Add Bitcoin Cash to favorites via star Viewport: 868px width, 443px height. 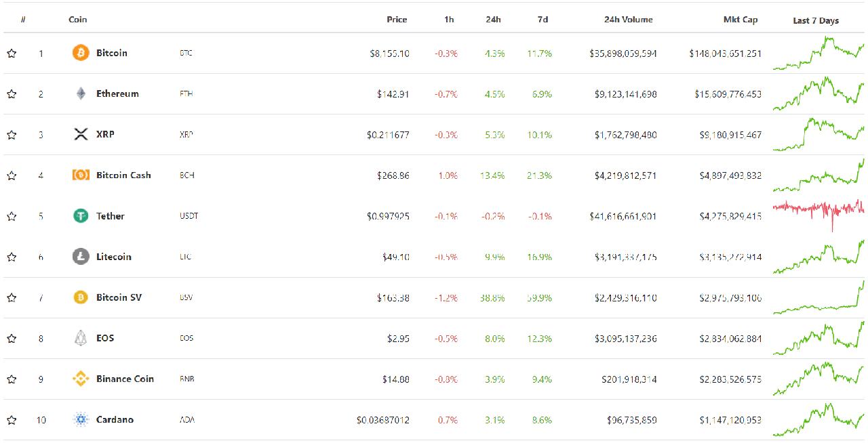[12, 175]
